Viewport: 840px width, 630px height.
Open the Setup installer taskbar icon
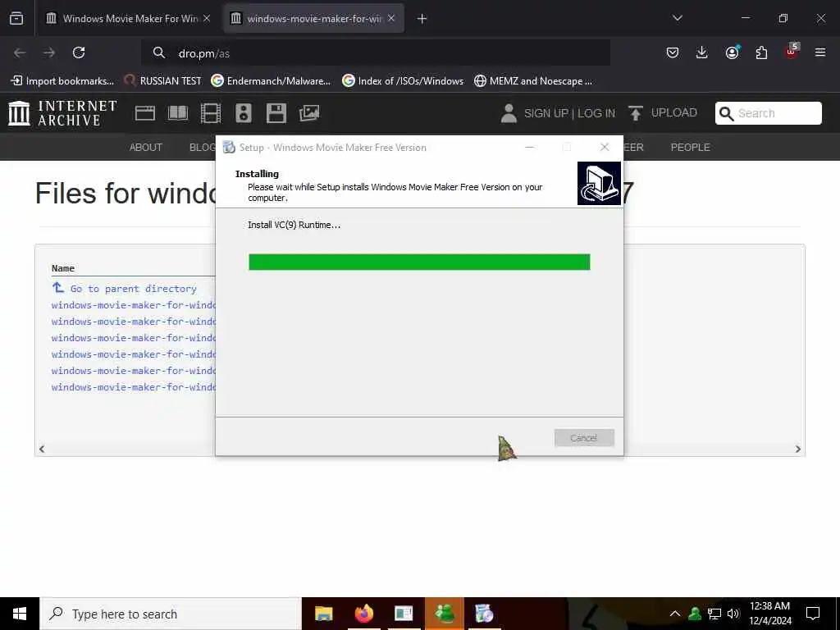pyautogui.click(x=484, y=614)
